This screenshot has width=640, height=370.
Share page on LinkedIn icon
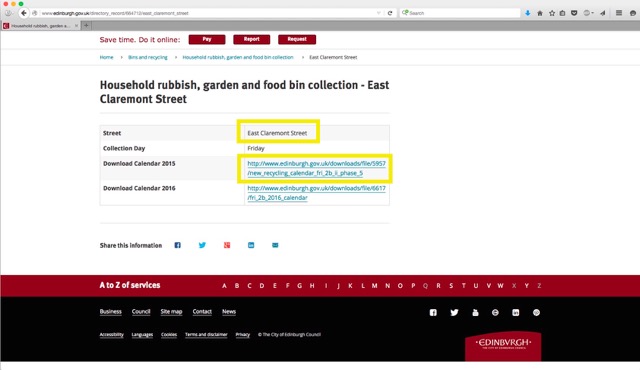click(251, 245)
